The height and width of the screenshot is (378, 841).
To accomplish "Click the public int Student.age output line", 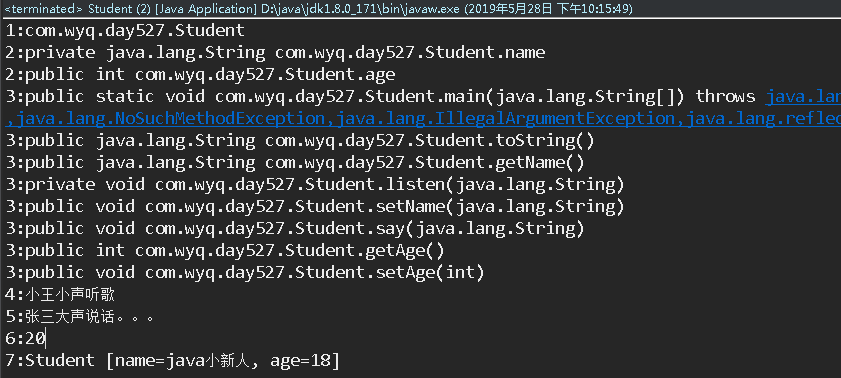I will coord(200,75).
